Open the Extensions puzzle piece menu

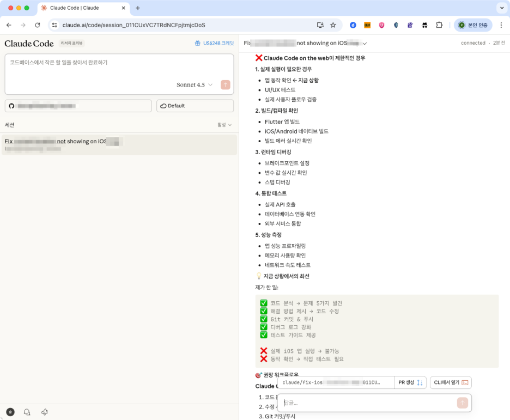(x=439, y=25)
